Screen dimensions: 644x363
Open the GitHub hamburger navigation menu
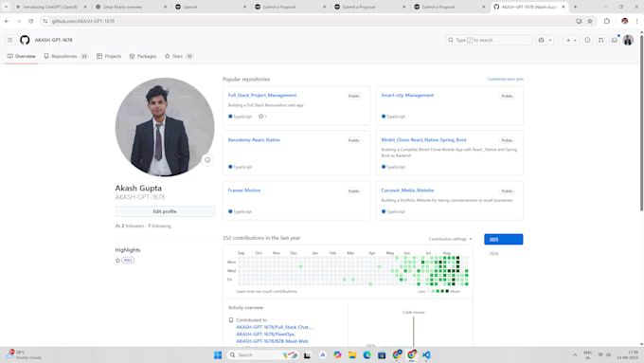[9, 40]
